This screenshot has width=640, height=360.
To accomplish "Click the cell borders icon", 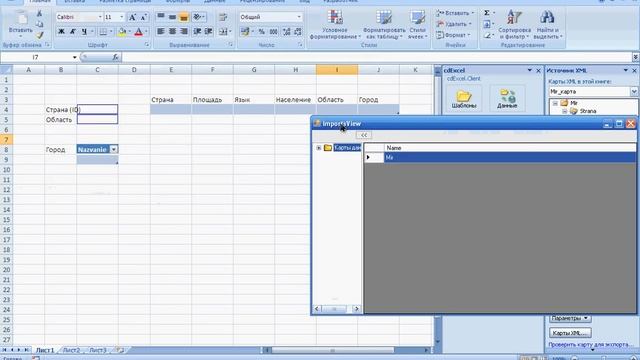I will pyautogui.click(x=103, y=31).
